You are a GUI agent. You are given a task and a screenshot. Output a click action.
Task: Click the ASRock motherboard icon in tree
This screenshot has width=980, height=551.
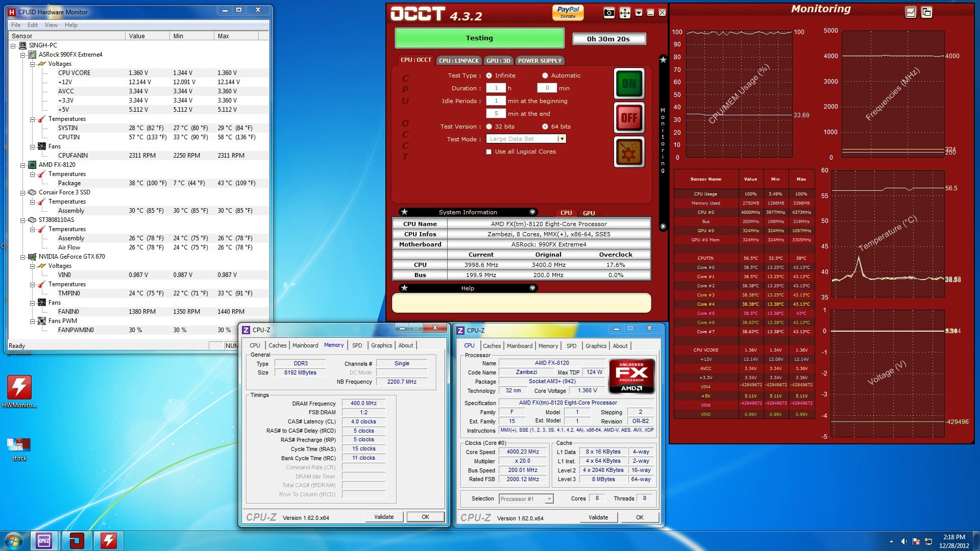32,55
